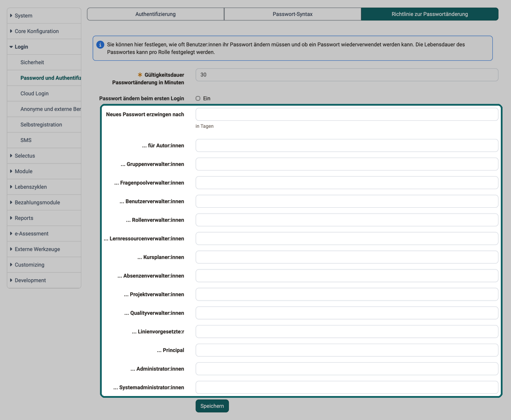Click the Administrator:innen input field

pyautogui.click(x=347, y=369)
